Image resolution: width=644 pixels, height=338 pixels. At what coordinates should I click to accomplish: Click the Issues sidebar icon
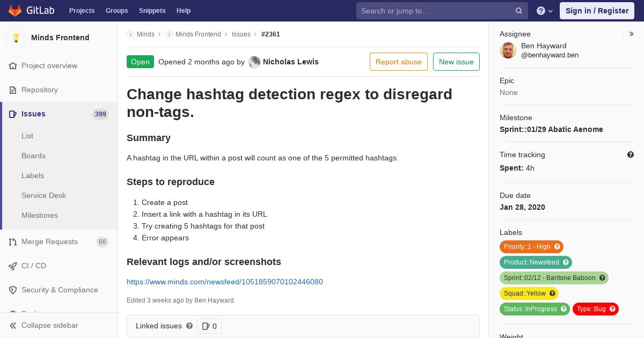(x=13, y=114)
